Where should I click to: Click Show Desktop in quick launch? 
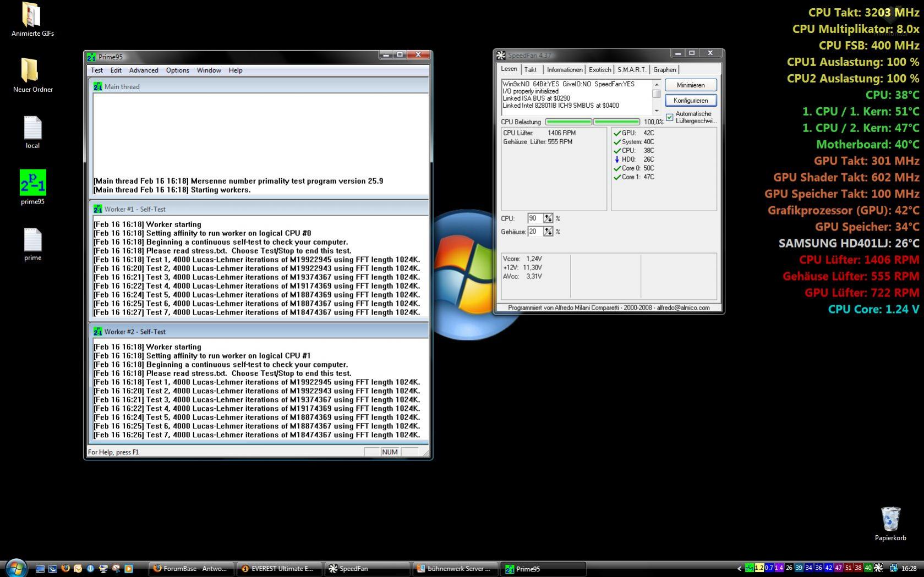pos(40,569)
